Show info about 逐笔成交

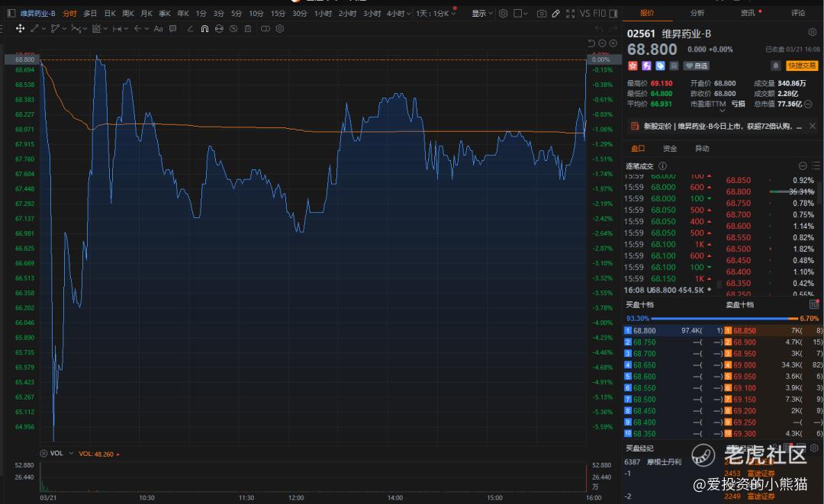[663, 166]
